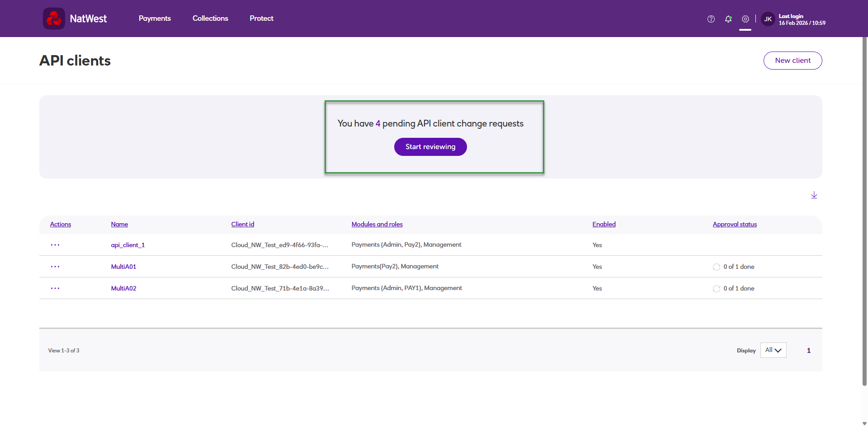The image size is (868, 427).
Task: Select client id Cloud_NW_Test_ed9-4f66-93fa
Action: [x=280, y=245]
